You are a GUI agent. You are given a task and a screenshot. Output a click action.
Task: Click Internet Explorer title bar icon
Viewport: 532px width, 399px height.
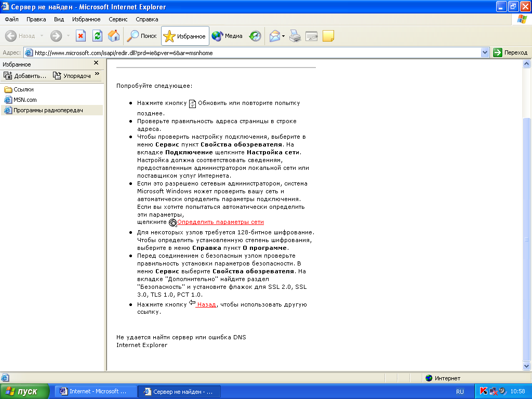point(5,6)
